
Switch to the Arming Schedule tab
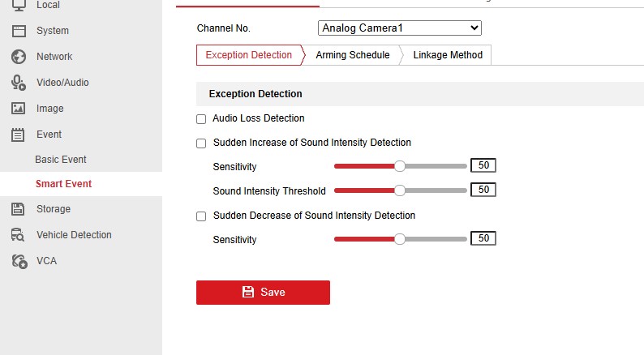coord(352,55)
